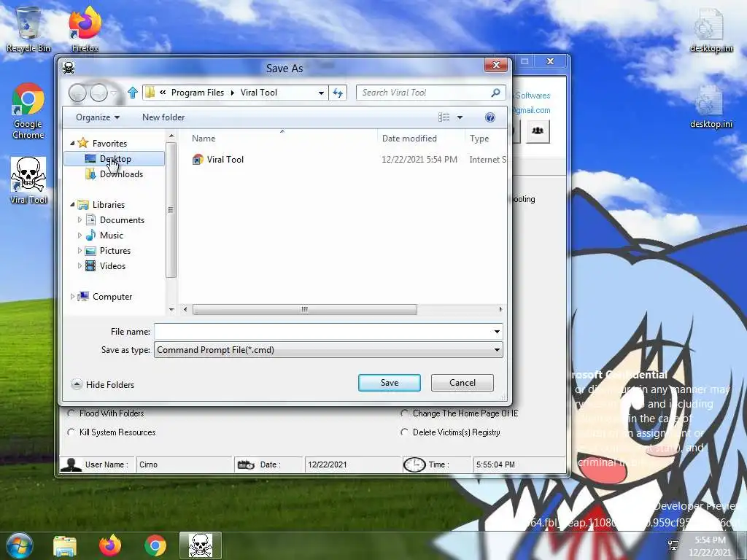747x560 pixels.
Task: Expand the Music library node
Action: tap(80, 235)
